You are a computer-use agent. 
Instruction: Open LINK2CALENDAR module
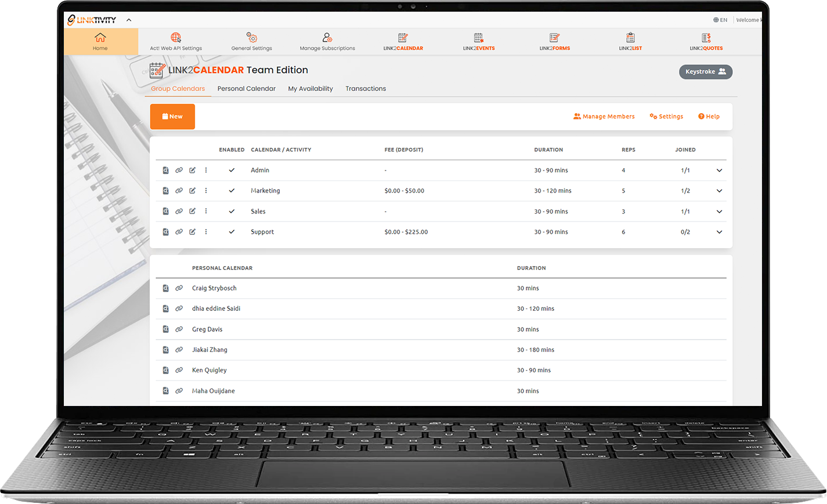coord(403,42)
